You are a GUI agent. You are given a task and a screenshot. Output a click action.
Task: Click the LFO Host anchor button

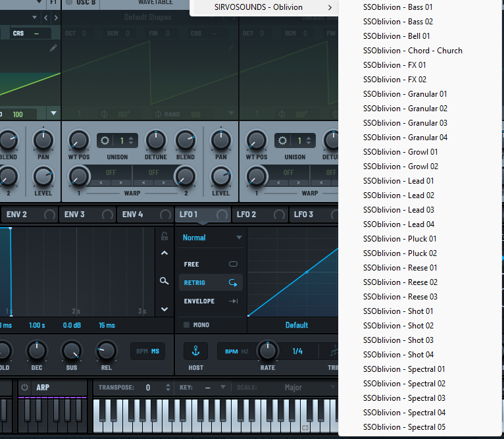coord(196,351)
